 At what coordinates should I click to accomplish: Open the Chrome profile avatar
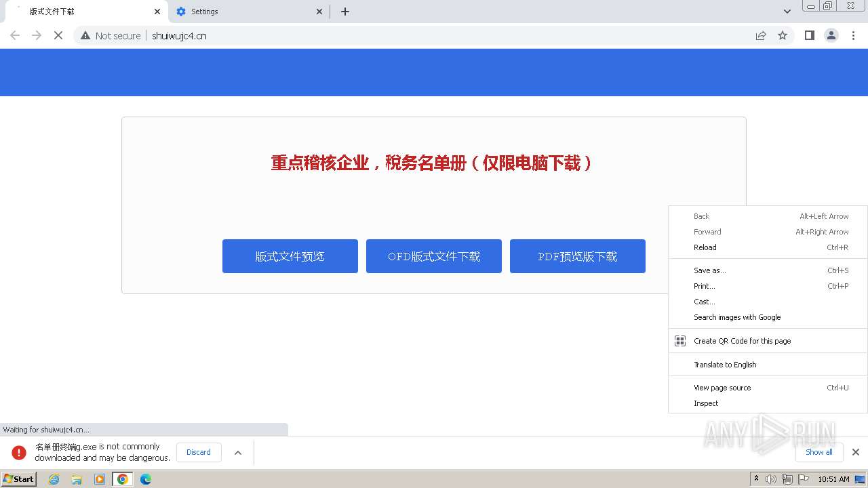[831, 35]
